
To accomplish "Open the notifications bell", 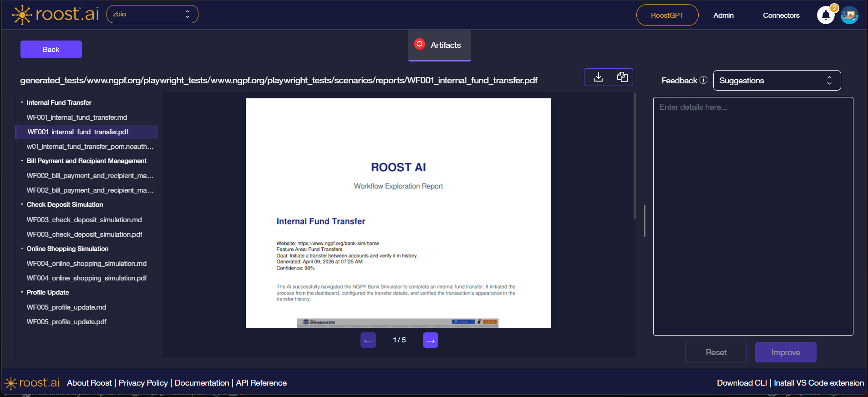I will [826, 15].
